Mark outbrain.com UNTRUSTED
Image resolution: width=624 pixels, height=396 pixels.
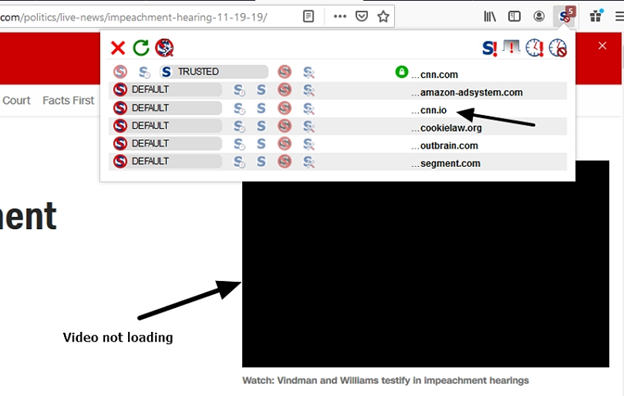point(284,143)
